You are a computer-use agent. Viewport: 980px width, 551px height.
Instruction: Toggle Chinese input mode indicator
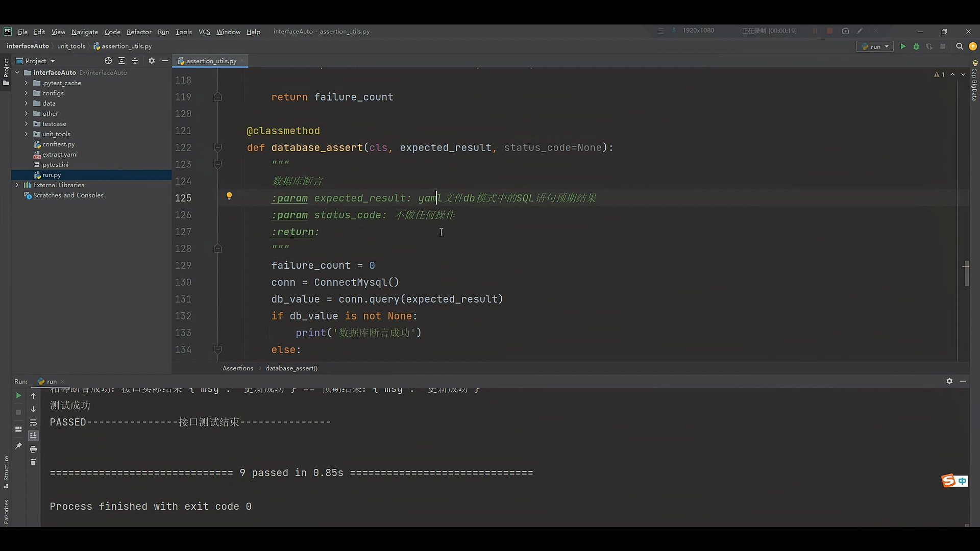coord(962,481)
